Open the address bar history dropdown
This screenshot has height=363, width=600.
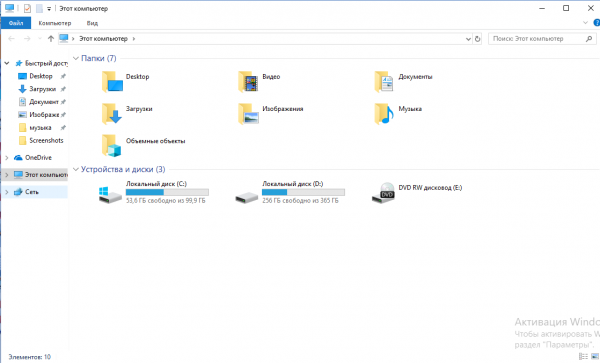(x=468, y=39)
